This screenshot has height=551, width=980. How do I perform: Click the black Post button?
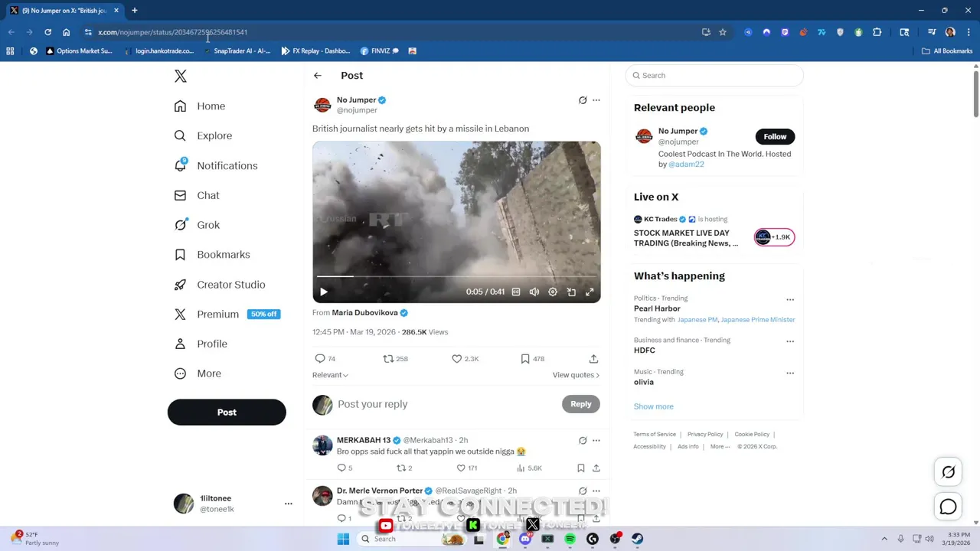(x=227, y=412)
